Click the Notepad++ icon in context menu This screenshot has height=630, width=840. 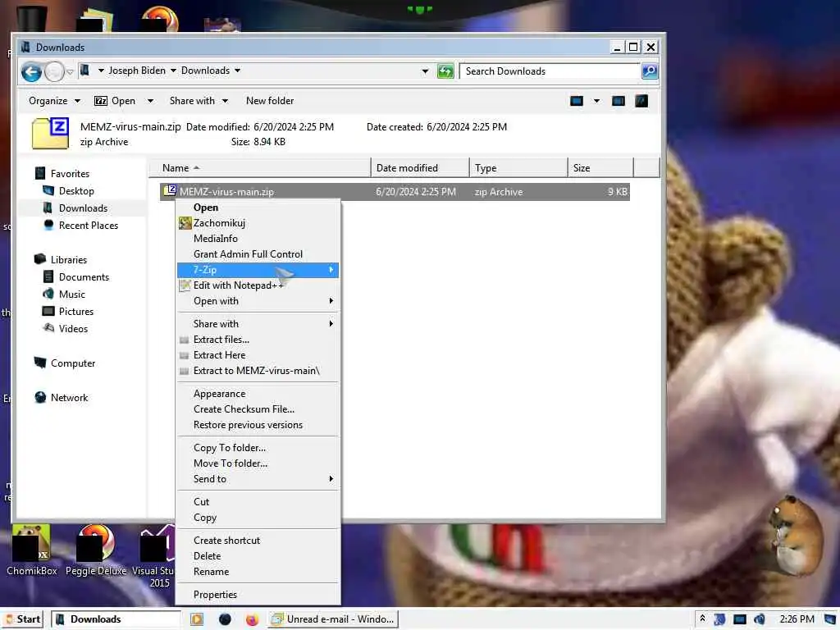(x=185, y=285)
